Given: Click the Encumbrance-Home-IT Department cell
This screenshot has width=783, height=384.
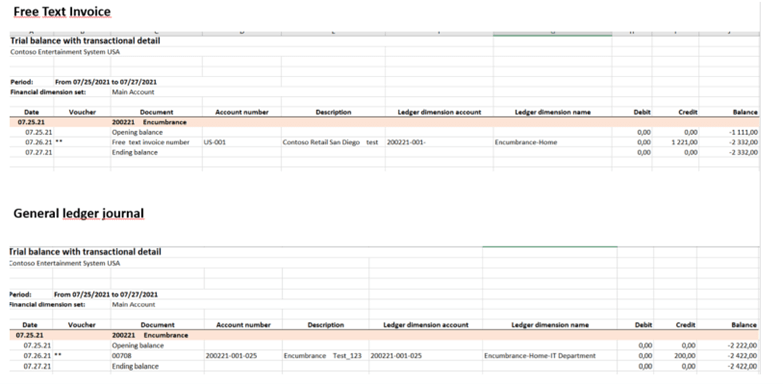Looking at the screenshot, I should coord(540,356).
